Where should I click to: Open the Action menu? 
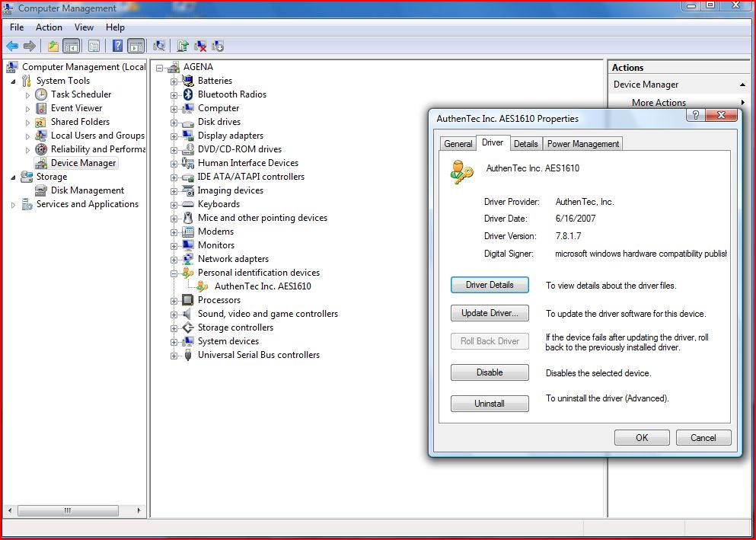pos(49,27)
